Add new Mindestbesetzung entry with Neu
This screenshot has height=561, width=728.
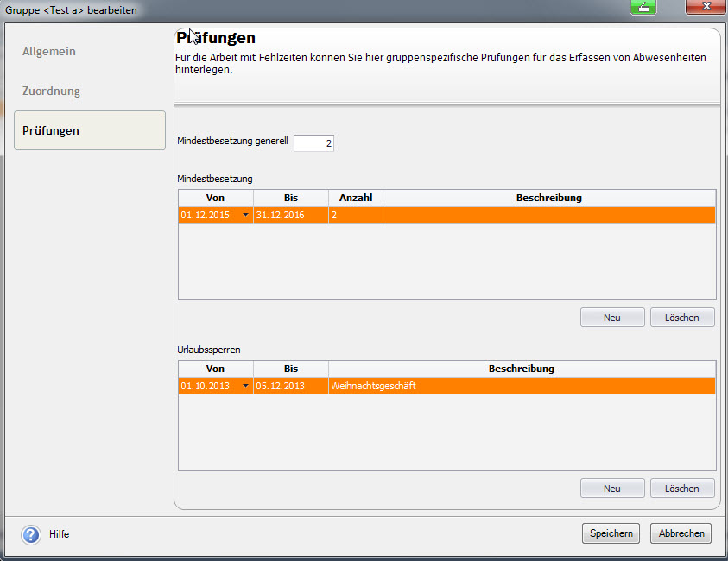pyautogui.click(x=612, y=318)
